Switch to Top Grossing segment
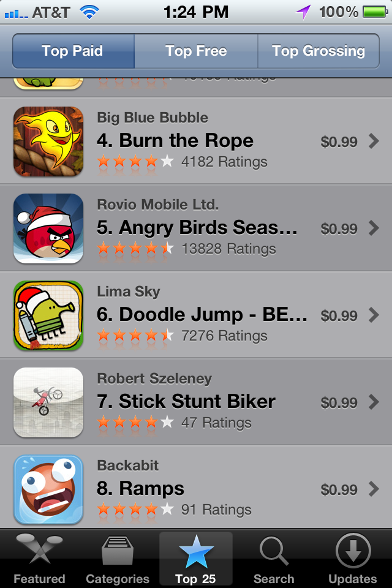 pos(318,51)
